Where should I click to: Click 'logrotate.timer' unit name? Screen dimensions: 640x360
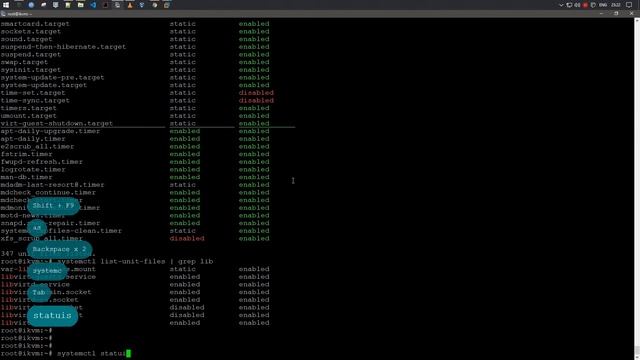click(x=33, y=169)
